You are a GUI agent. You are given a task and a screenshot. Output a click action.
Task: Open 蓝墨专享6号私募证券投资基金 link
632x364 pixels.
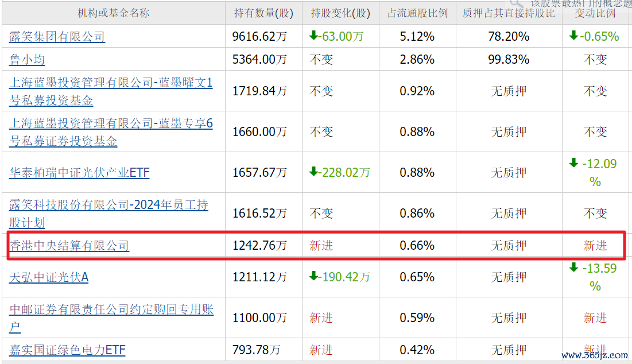[x=111, y=132]
